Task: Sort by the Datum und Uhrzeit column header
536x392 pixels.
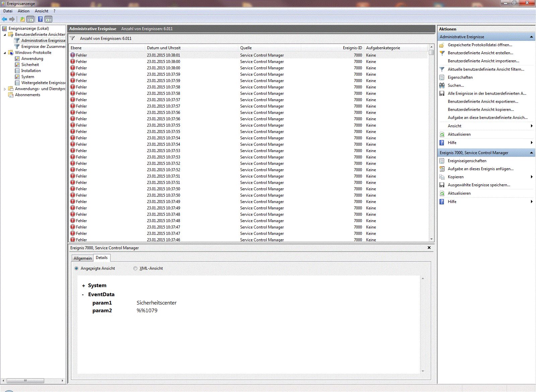Action: 192,48
